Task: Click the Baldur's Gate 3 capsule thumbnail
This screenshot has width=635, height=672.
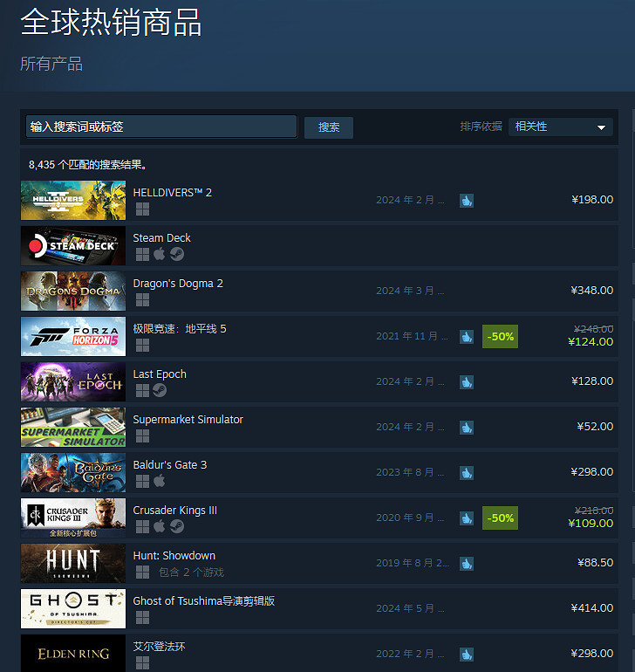Action: (x=73, y=473)
